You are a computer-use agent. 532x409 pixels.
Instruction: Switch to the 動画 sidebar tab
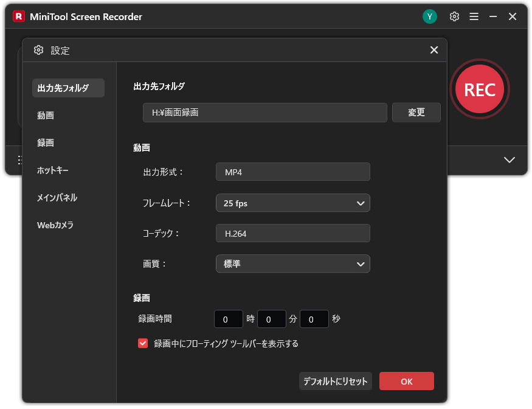46,116
